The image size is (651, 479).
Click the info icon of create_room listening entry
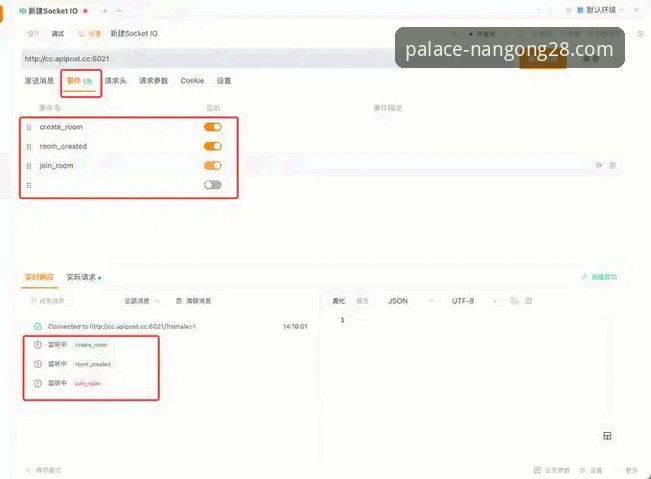(38, 345)
